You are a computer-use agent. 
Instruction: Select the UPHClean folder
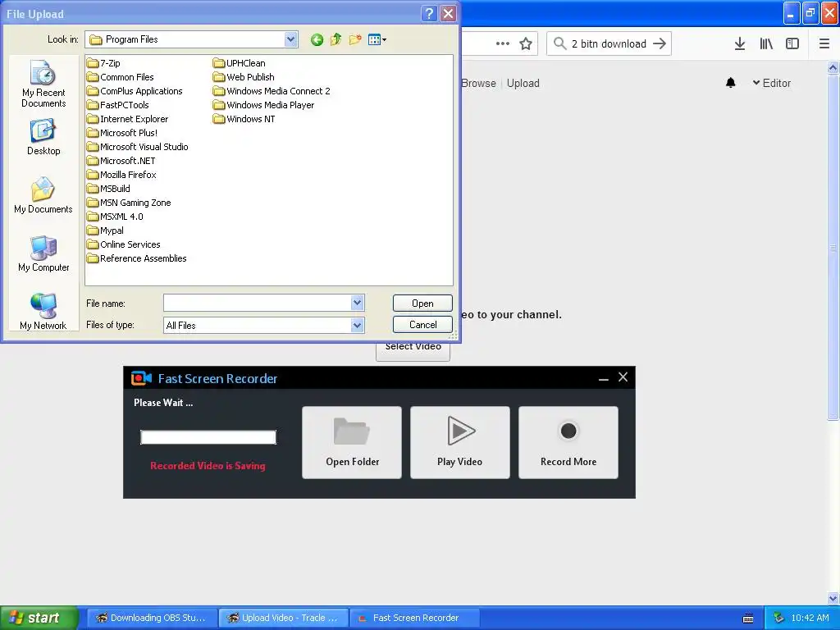(x=240, y=63)
